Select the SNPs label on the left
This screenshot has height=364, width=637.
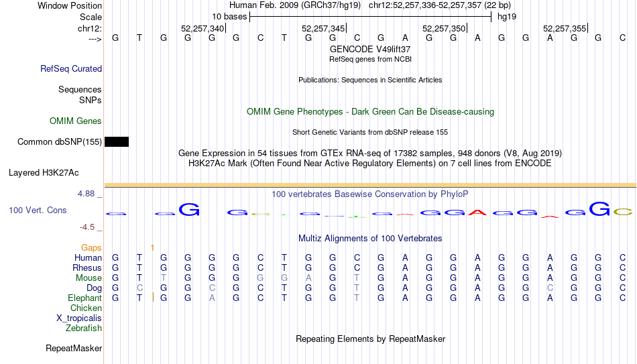91,100
